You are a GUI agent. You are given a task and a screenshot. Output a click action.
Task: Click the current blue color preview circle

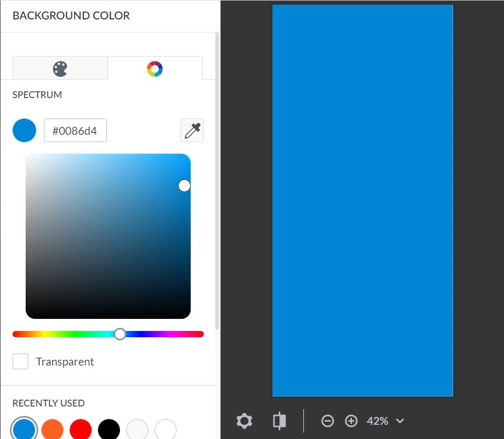tap(24, 131)
